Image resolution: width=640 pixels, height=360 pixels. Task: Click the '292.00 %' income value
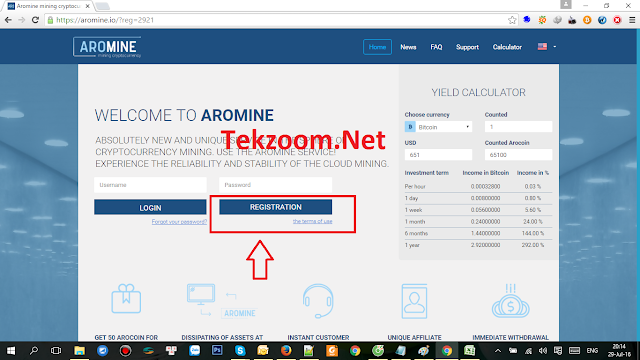pyautogui.click(x=533, y=245)
